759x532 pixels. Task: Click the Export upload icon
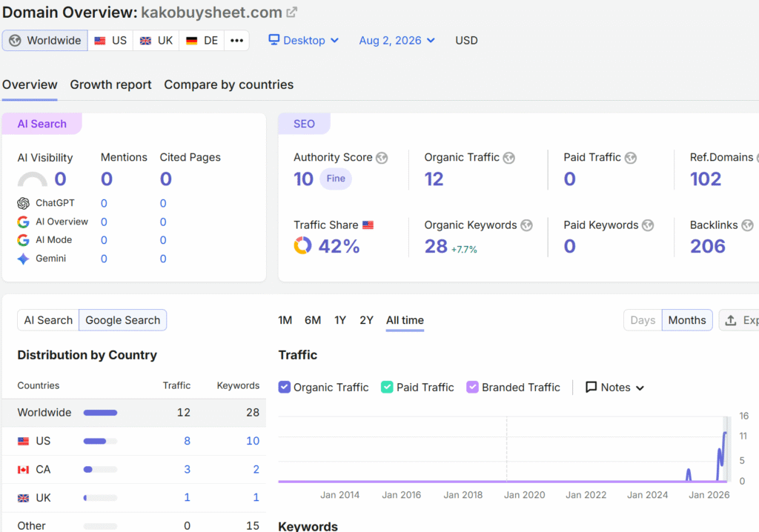[731, 320]
